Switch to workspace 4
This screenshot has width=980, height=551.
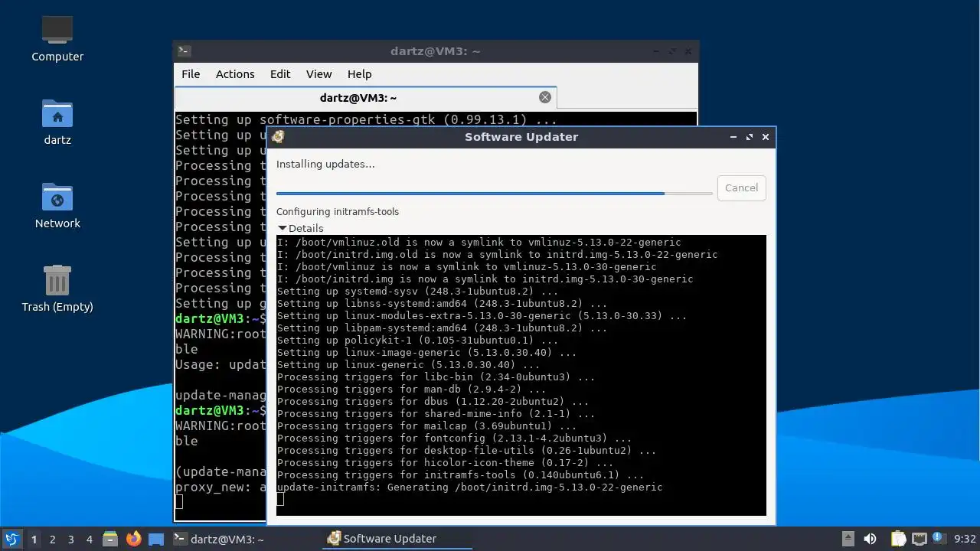(x=89, y=539)
